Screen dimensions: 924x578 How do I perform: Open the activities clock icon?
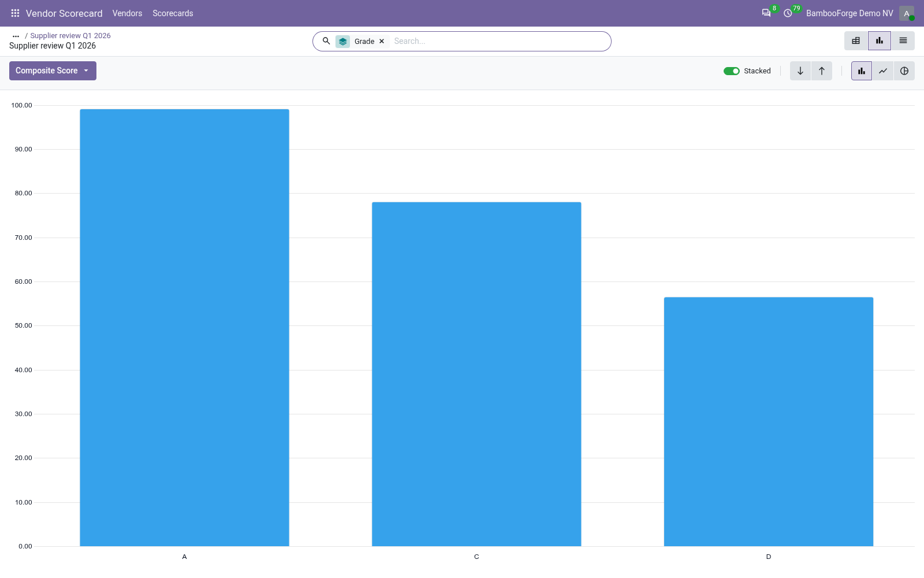coord(788,13)
